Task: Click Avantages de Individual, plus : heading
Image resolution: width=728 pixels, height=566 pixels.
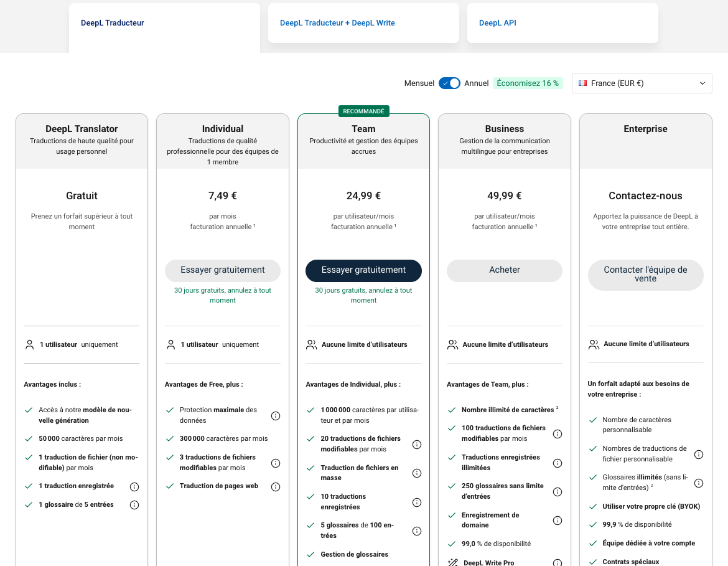Action: (x=353, y=384)
